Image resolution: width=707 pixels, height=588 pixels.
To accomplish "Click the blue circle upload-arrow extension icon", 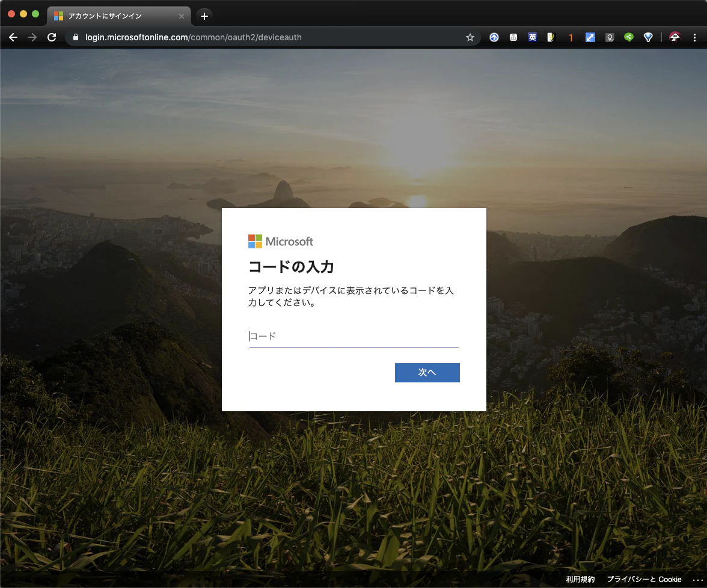I will pyautogui.click(x=494, y=37).
